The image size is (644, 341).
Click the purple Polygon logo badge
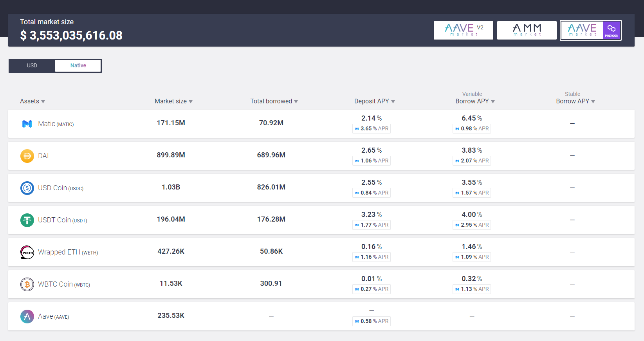[x=612, y=30]
